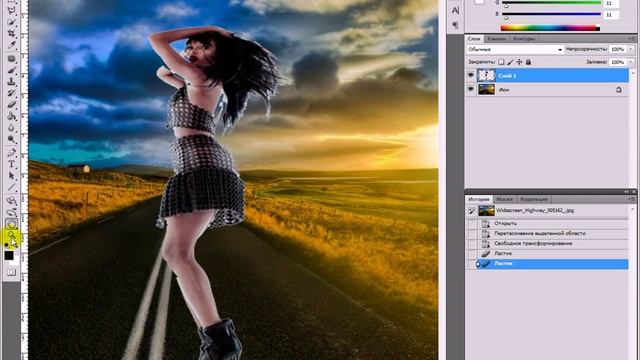Viewport: 640px width, 360px height.
Task: Switch to the Маски tab
Action: (x=504, y=199)
